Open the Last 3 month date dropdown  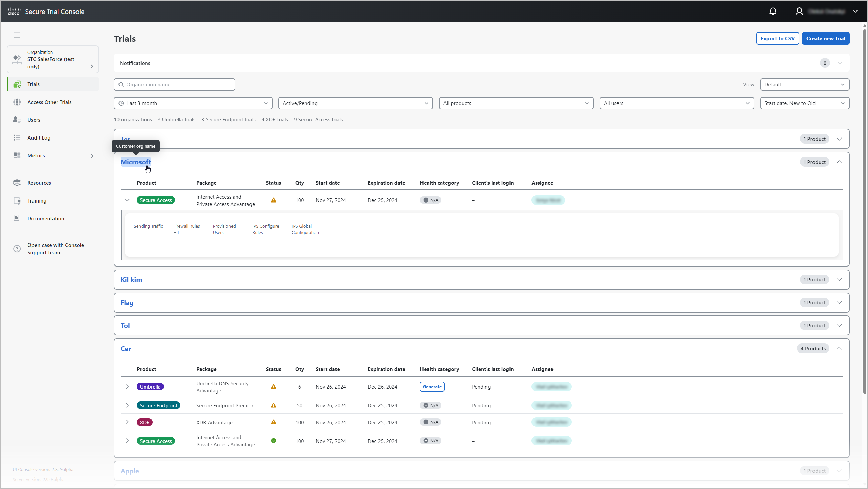(193, 103)
